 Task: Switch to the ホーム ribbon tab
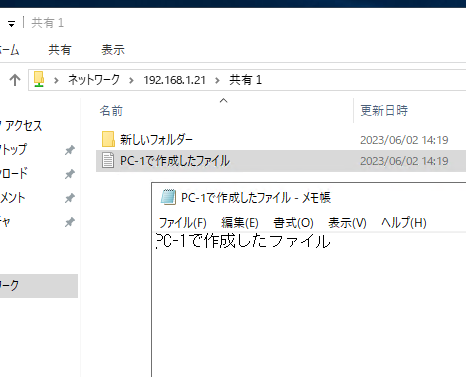9,50
